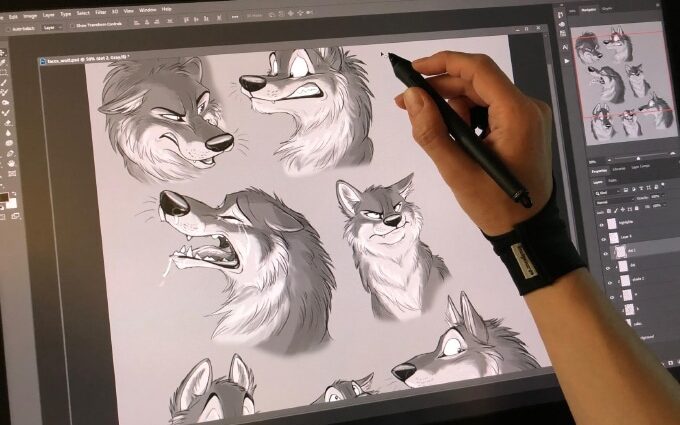Open the Normal blend mode dropdown
The height and width of the screenshot is (425, 680).
pos(615,203)
